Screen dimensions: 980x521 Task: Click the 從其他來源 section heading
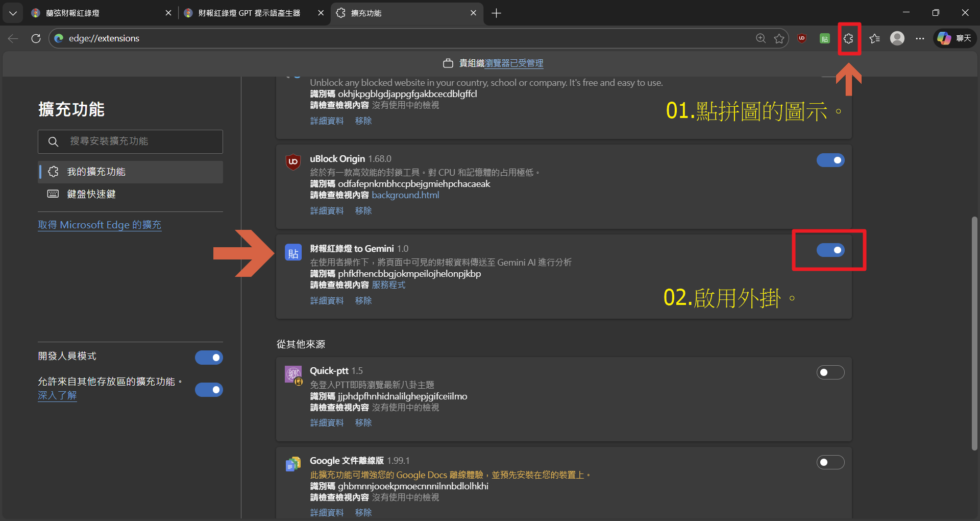coord(301,344)
